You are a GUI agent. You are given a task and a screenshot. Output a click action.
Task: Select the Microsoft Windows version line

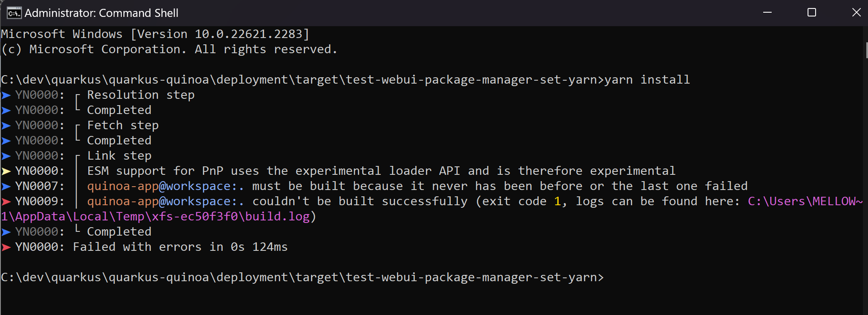(154, 33)
